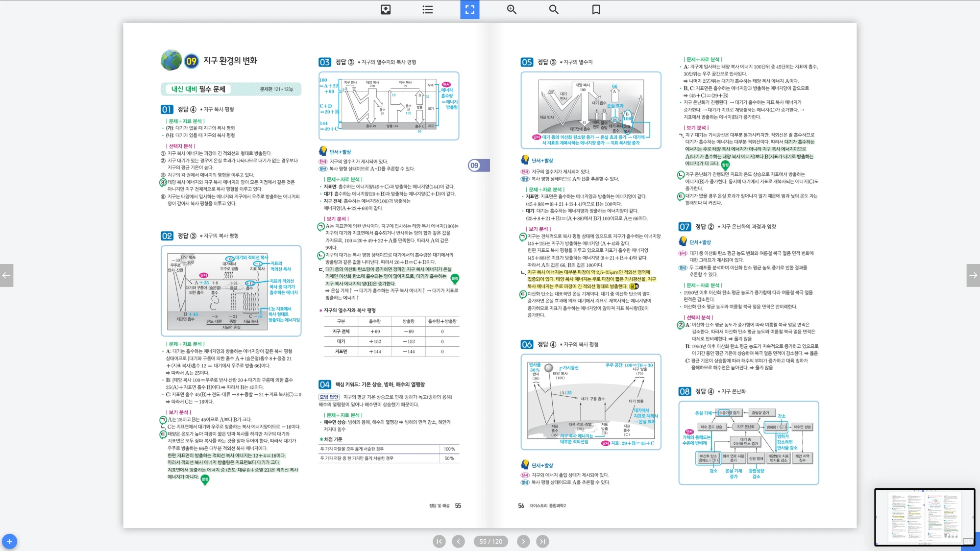
Task: Click the download icon in top toolbar
Action: 386,9
